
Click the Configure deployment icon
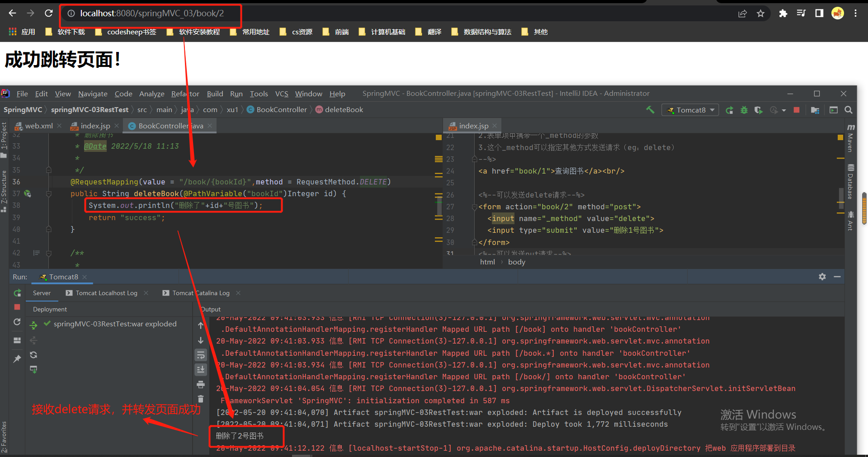coord(33,370)
